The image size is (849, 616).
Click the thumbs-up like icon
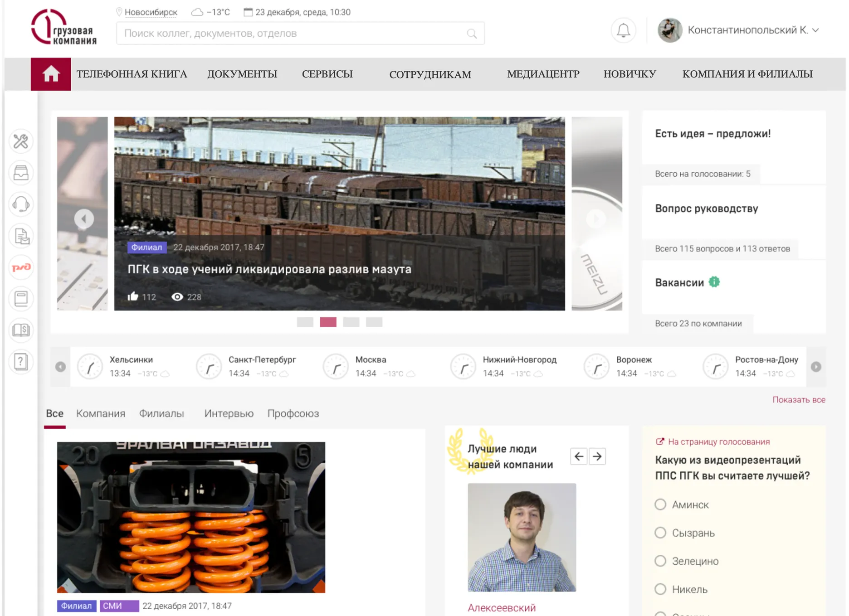click(x=133, y=296)
